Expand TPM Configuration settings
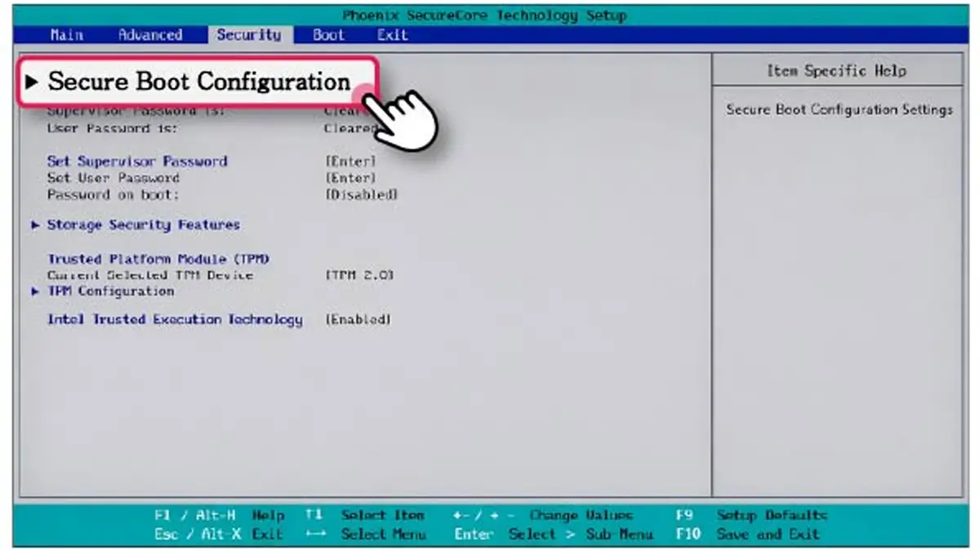 pyautogui.click(x=110, y=291)
